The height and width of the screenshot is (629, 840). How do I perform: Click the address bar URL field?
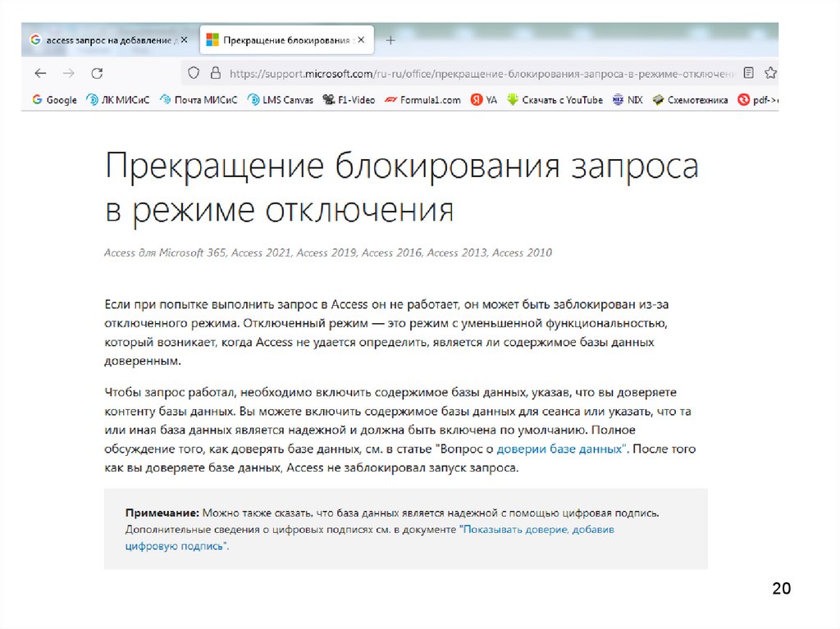[x=476, y=73]
